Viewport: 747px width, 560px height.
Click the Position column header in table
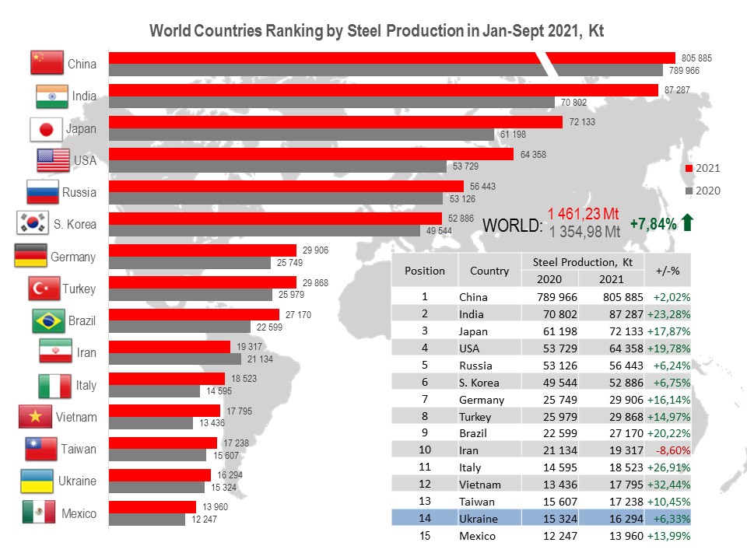click(x=424, y=271)
